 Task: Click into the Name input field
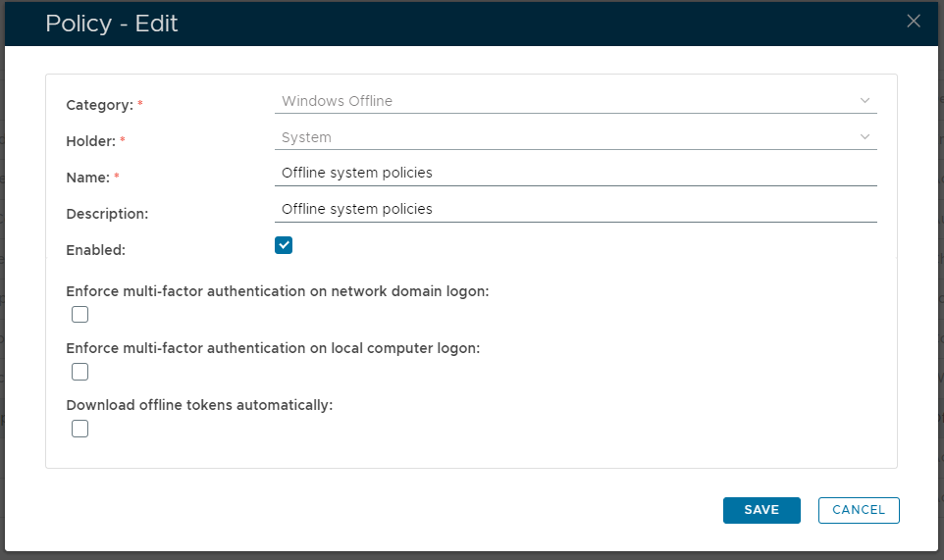pyautogui.click(x=575, y=173)
